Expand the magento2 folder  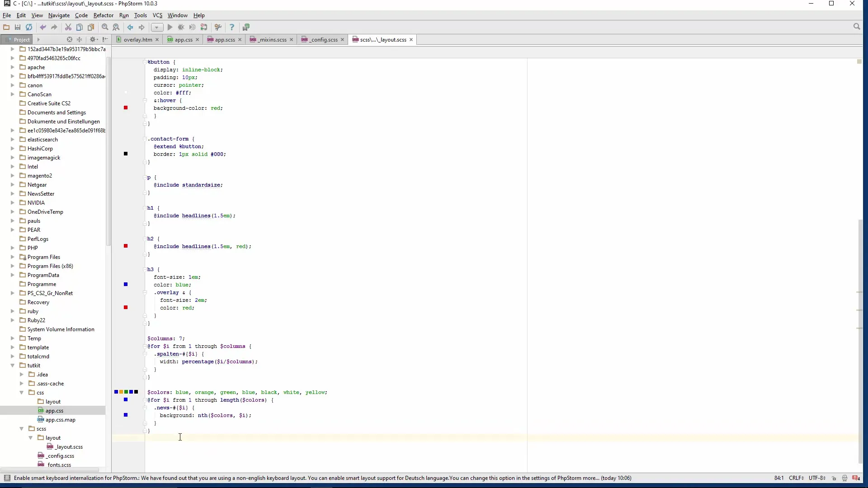13,176
